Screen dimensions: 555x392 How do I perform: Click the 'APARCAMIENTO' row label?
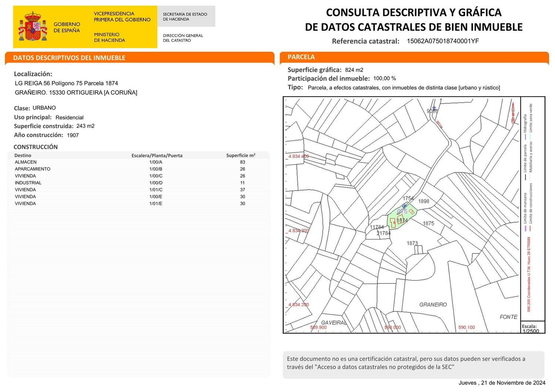pyautogui.click(x=33, y=169)
